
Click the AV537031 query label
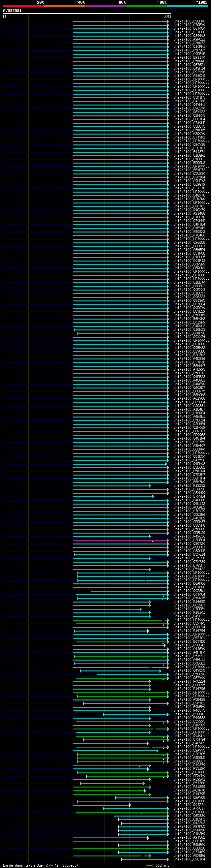tap(12, 11)
